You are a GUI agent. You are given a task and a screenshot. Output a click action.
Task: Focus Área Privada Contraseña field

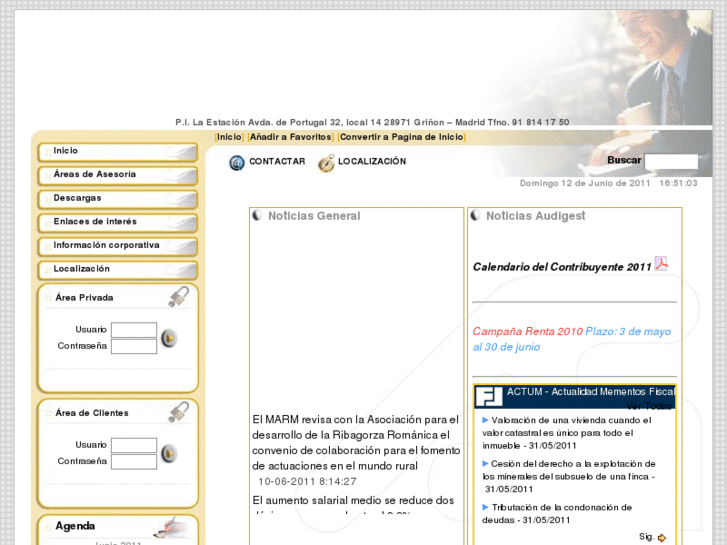[x=134, y=346]
